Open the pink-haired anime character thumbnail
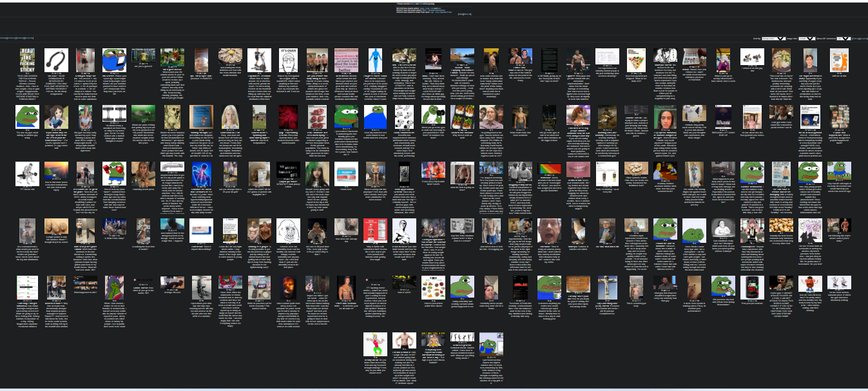This screenshot has height=391, width=868. [752, 230]
